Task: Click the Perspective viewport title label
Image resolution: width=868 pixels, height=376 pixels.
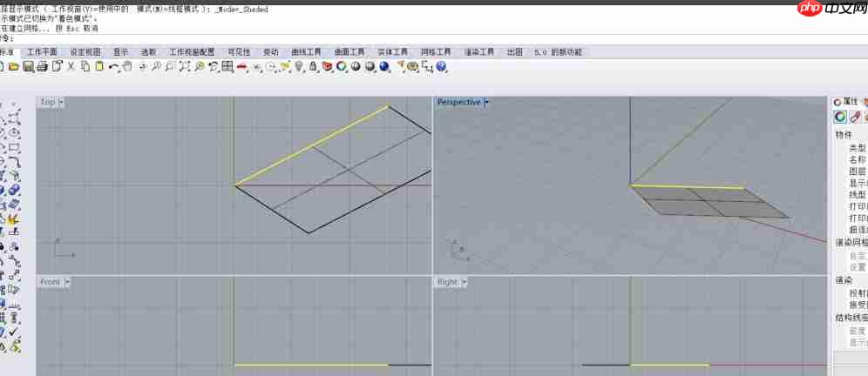Action: pos(459,103)
